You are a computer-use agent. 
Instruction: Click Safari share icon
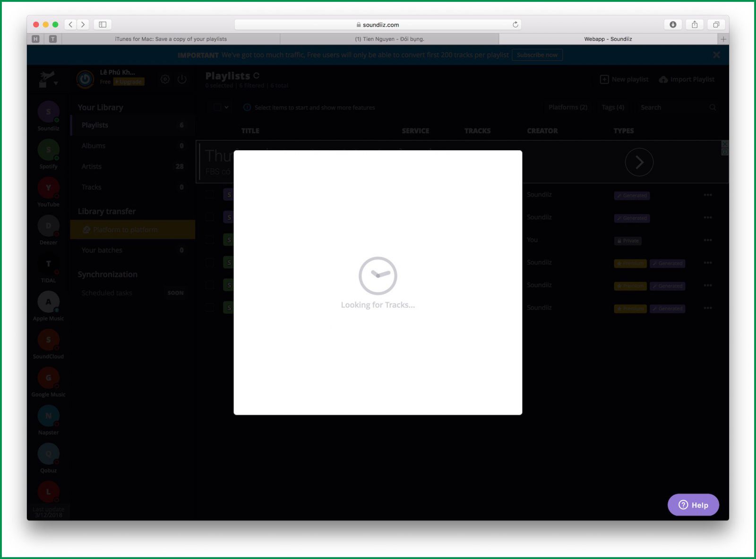point(695,25)
